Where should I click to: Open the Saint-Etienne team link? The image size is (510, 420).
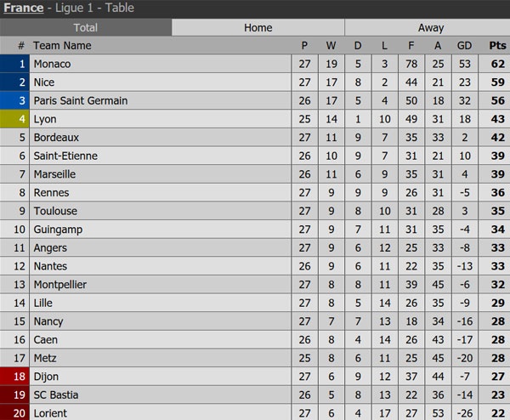[65, 156]
